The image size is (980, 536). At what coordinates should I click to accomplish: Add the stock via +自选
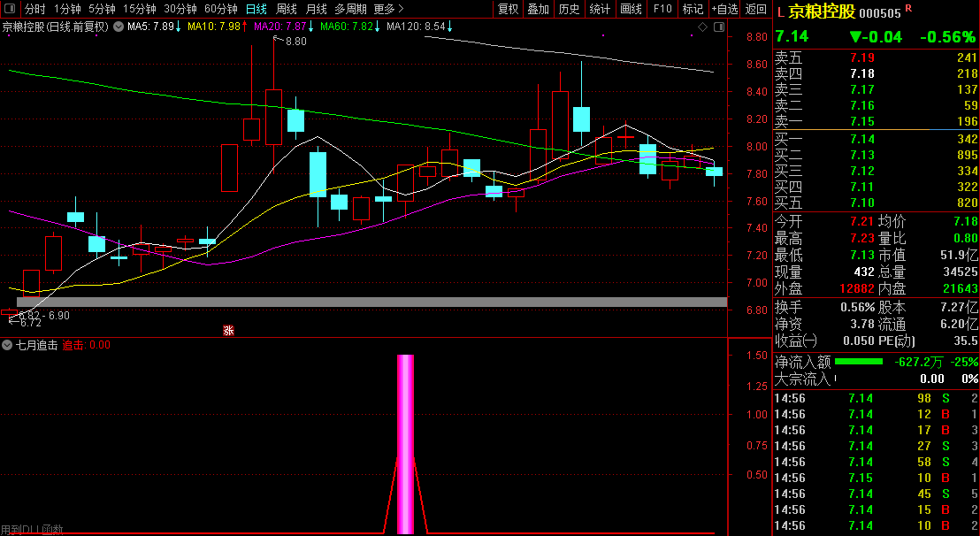click(x=724, y=9)
